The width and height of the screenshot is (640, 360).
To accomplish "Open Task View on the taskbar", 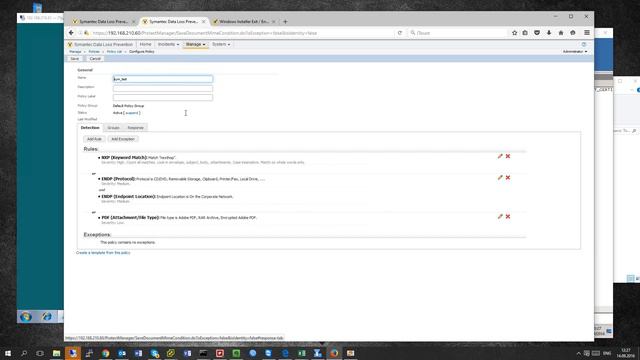I will [40, 353].
